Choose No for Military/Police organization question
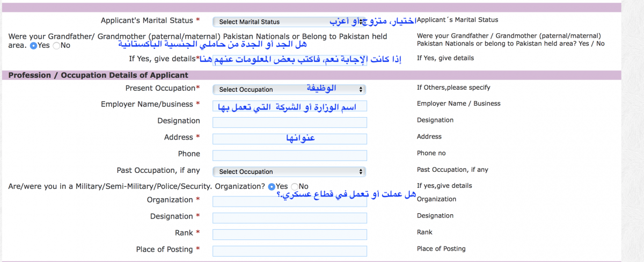The image size is (644, 262). 295,186
